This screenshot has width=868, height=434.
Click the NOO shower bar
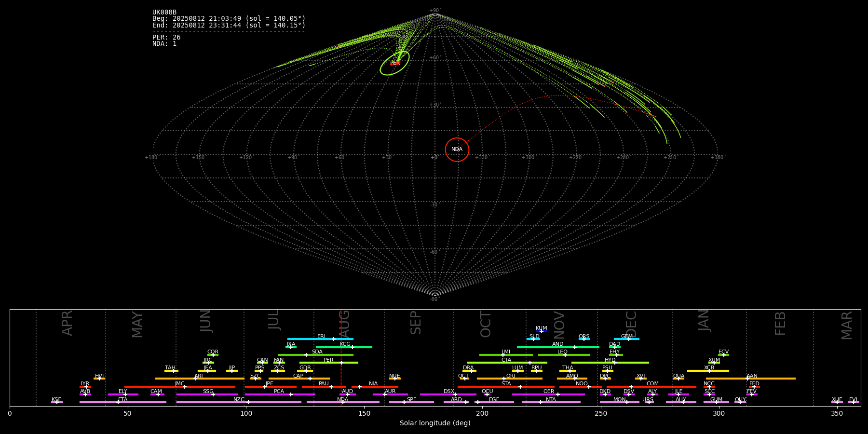click(581, 386)
